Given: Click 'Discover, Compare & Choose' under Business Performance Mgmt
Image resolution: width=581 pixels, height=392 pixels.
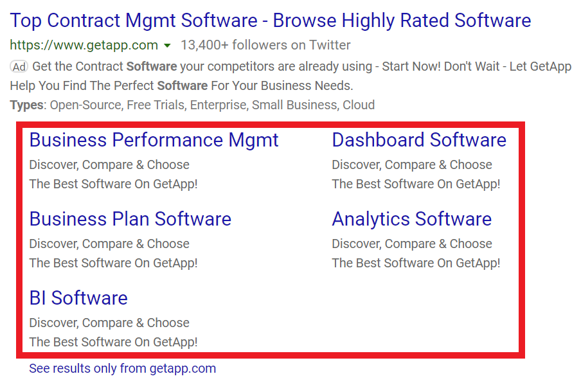Looking at the screenshot, I should [x=109, y=165].
